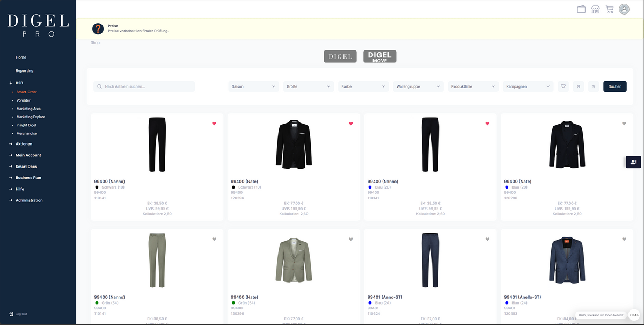
Task: Open the Produktlinie dropdown
Action: coord(473,86)
